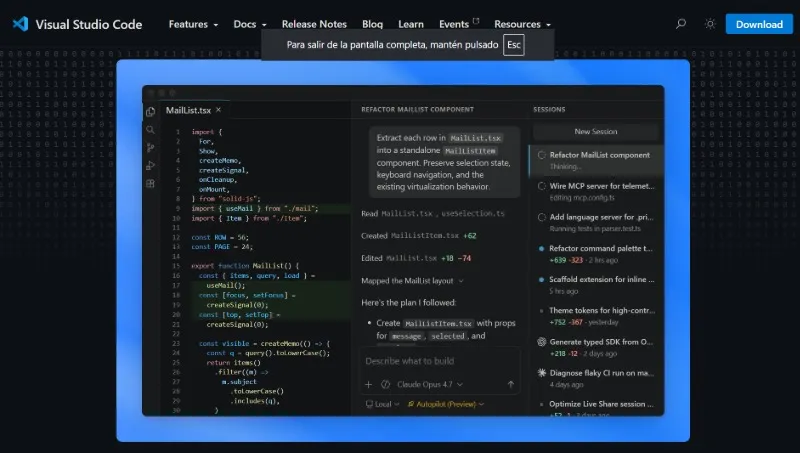This screenshot has height=453, width=800.
Task: Click the New Session button
Action: pos(595,132)
